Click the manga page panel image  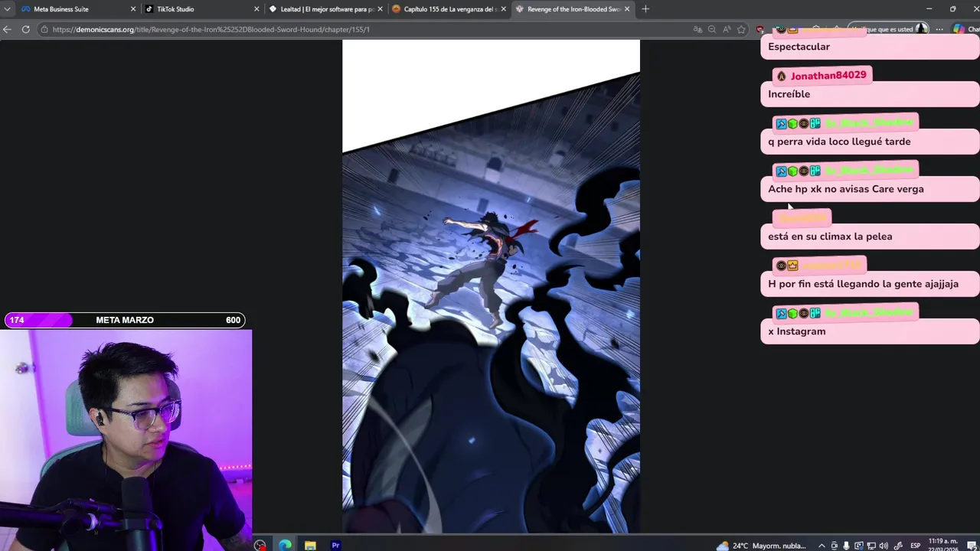(491, 287)
